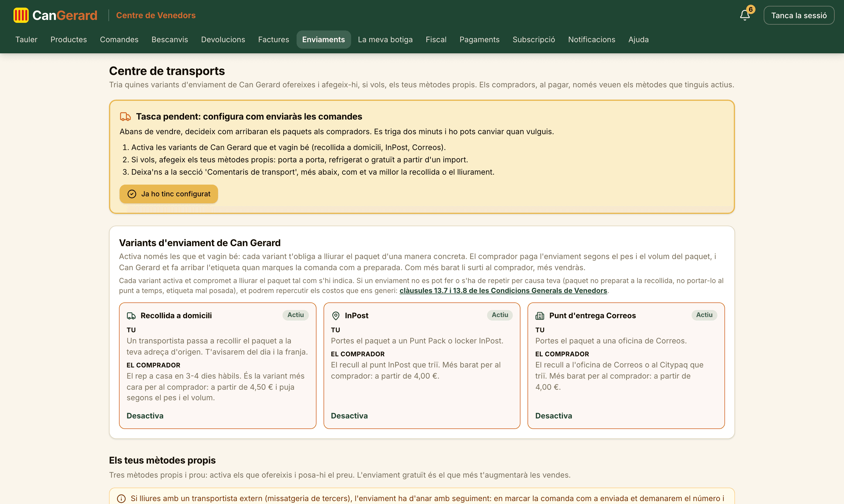Open the clàusules 13.7 i 13.8 link
844x504 pixels.
[x=503, y=291]
